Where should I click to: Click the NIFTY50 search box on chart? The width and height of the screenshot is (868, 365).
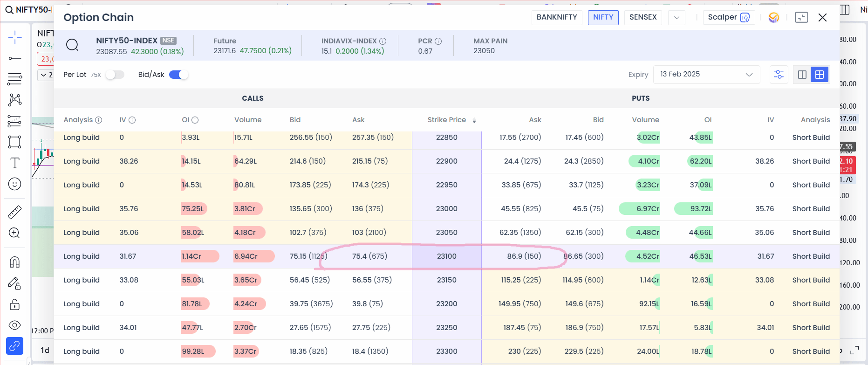tap(28, 10)
